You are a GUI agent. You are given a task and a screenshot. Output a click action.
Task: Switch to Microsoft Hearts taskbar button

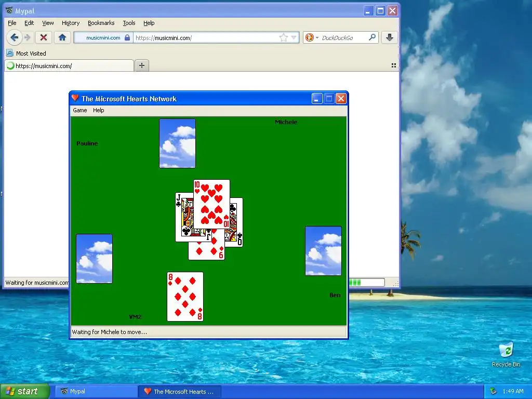pyautogui.click(x=180, y=392)
